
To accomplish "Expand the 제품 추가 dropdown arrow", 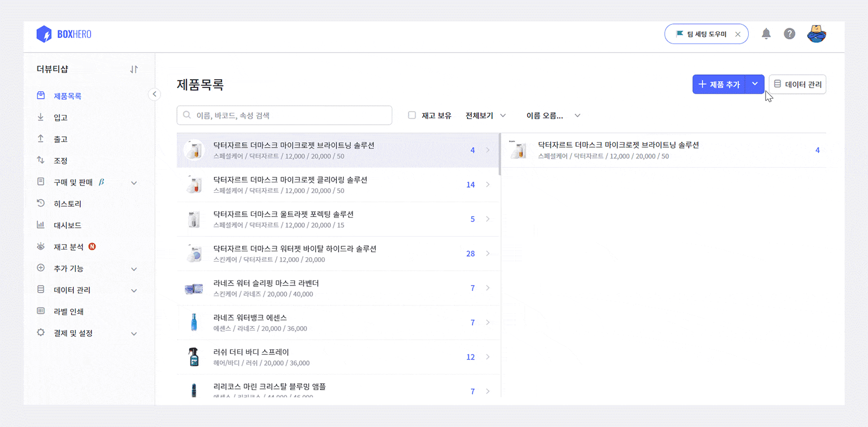I will pyautogui.click(x=755, y=84).
